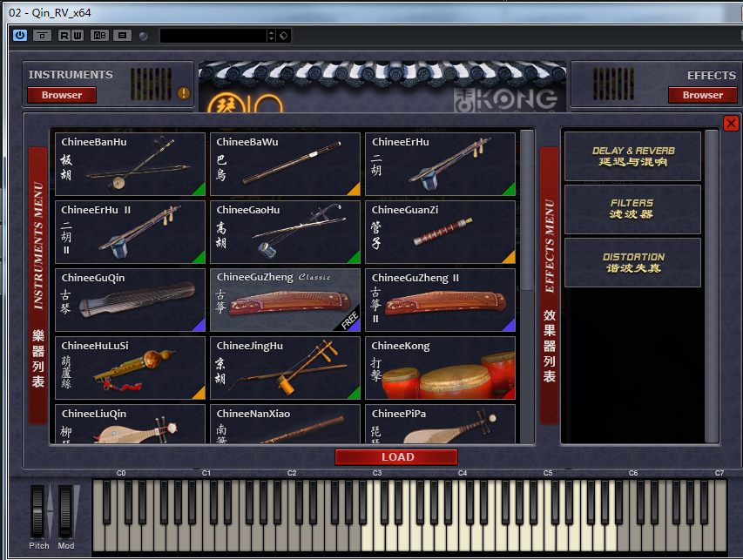The width and height of the screenshot is (743, 560).
Task: Select the ChineeGuZheng Classic instrument
Action: point(285,300)
